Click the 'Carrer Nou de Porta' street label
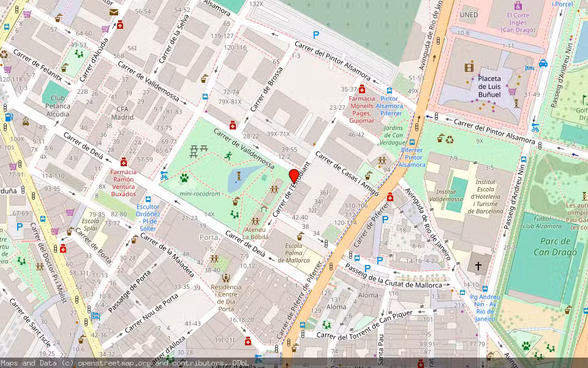 pos(151,314)
